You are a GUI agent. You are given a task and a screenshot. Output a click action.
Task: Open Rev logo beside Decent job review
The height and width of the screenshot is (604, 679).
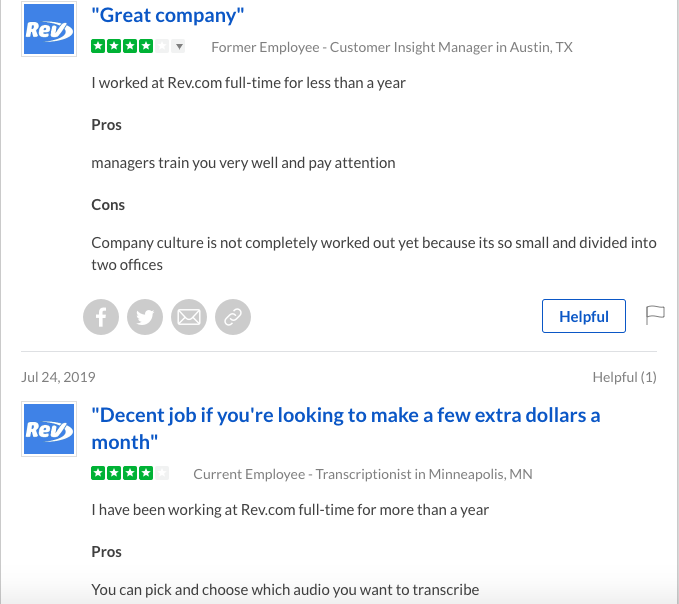49,429
